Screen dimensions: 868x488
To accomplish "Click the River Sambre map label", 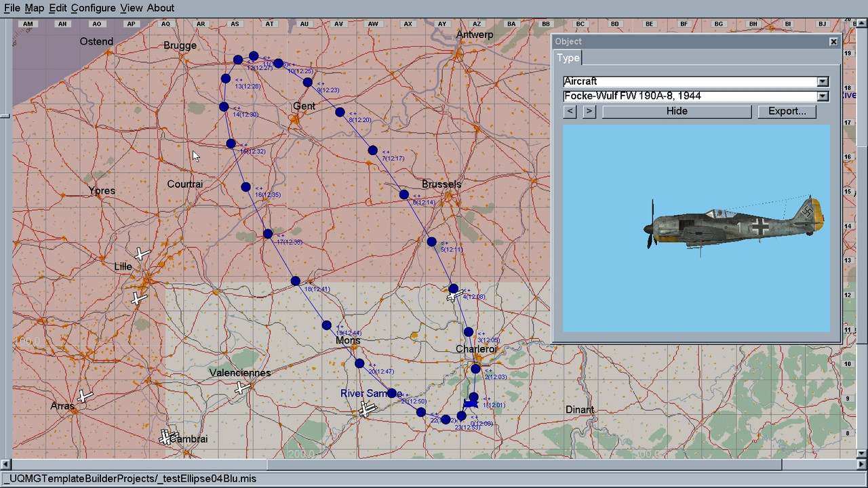I will 371,394.
